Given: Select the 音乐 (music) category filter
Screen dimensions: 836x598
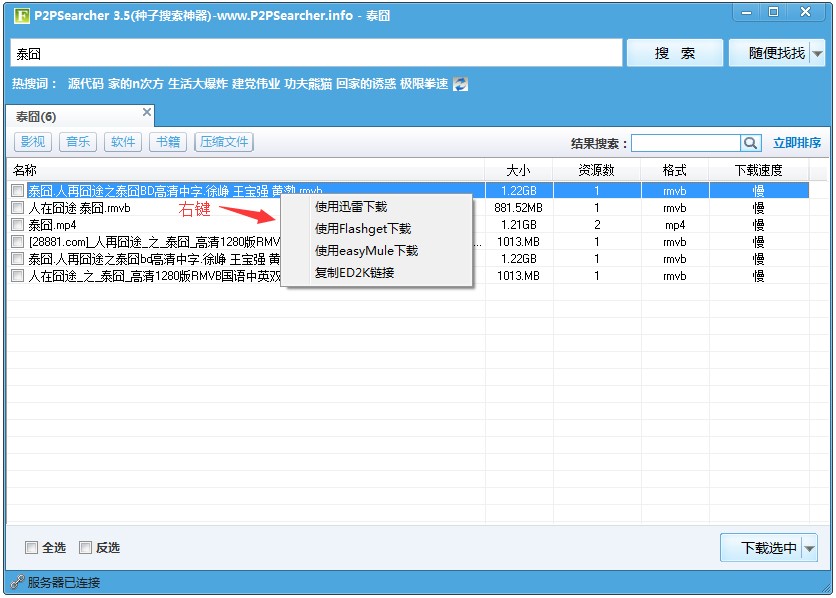Looking at the screenshot, I should tap(78, 141).
